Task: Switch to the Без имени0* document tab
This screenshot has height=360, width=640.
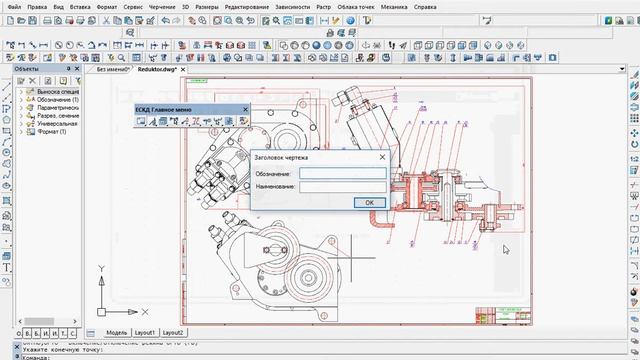Action: [113, 69]
